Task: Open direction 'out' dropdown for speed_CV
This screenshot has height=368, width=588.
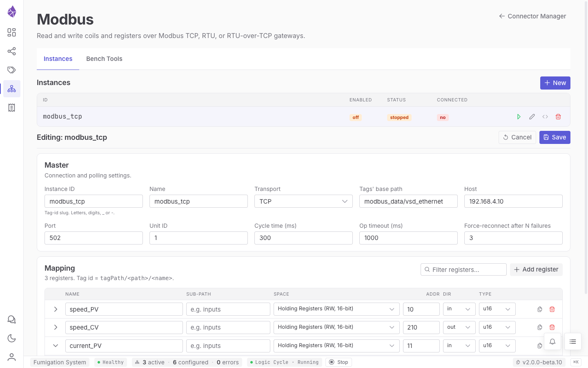Action: [x=459, y=327]
